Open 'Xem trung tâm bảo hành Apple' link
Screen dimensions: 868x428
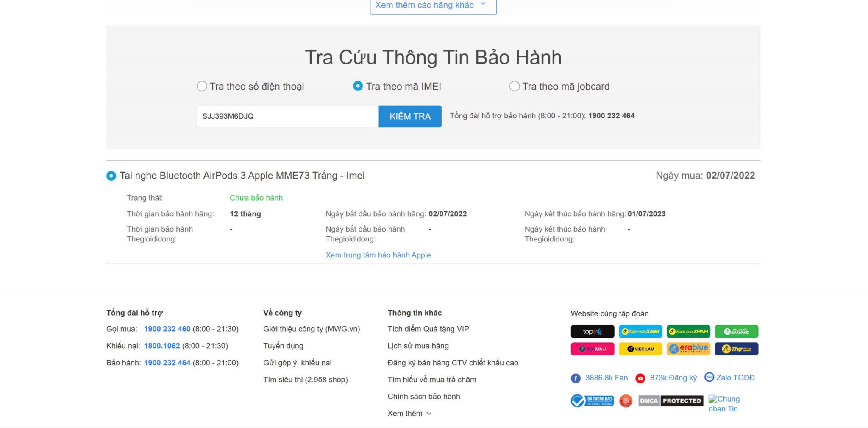[x=378, y=255]
